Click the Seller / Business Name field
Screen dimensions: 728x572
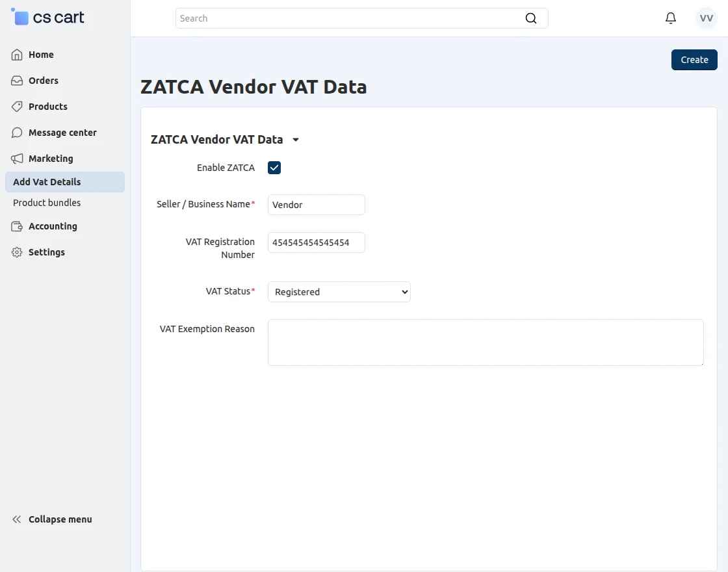[316, 205]
